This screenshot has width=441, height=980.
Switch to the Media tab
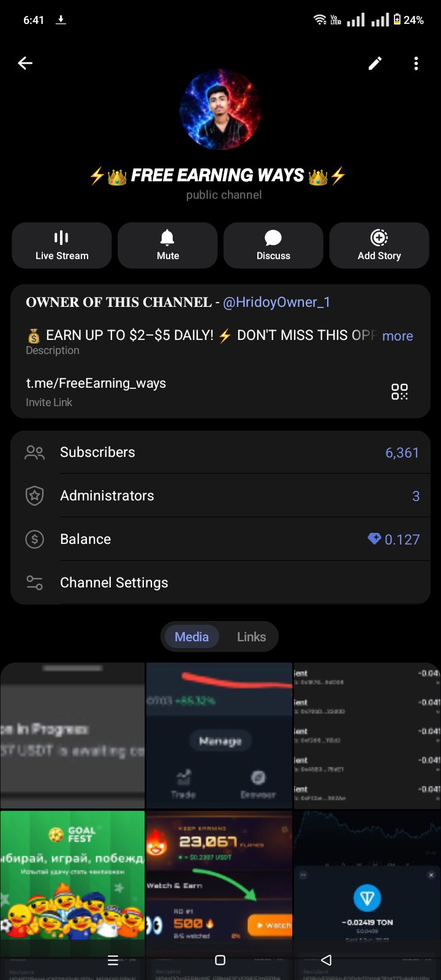[192, 637]
